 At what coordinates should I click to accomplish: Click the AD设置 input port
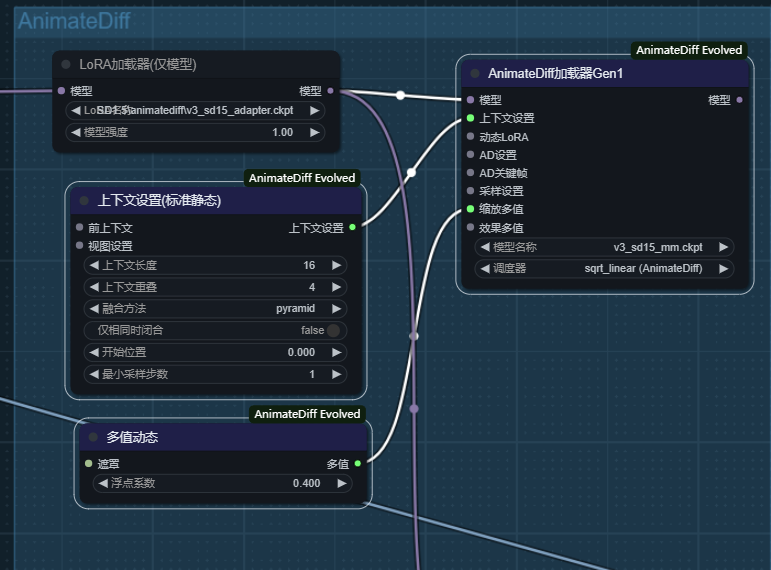470,154
